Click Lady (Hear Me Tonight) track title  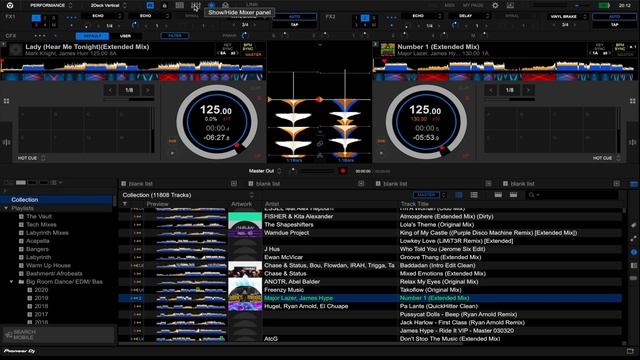[87, 47]
